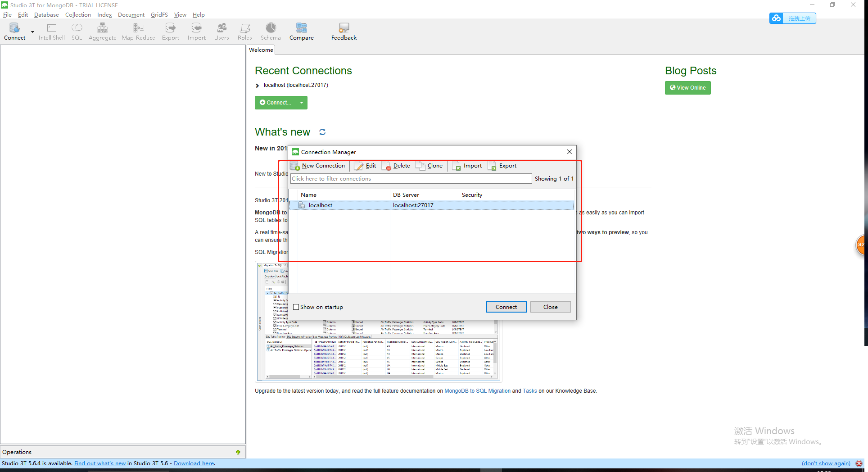Open the green Connect button dropdown arrow
This screenshot has height=472, width=868.
pyautogui.click(x=302, y=103)
